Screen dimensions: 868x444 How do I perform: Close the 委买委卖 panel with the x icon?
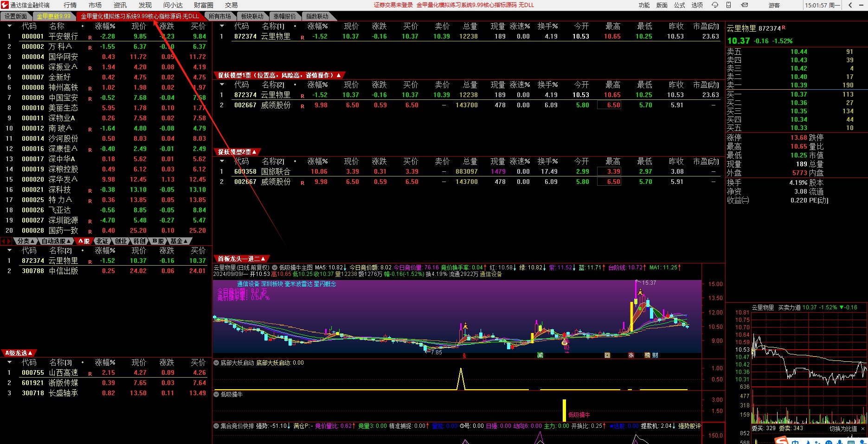tap(863, 429)
